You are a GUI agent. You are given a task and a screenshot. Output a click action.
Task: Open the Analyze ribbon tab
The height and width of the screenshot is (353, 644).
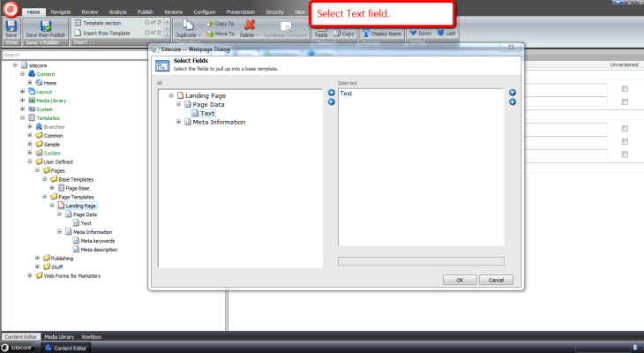pos(118,12)
